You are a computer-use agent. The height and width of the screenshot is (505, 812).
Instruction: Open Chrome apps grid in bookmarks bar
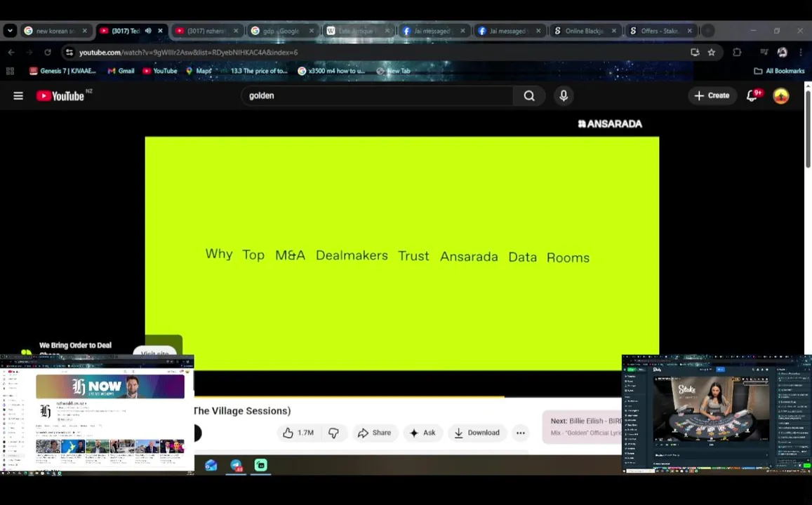pyautogui.click(x=10, y=71)
